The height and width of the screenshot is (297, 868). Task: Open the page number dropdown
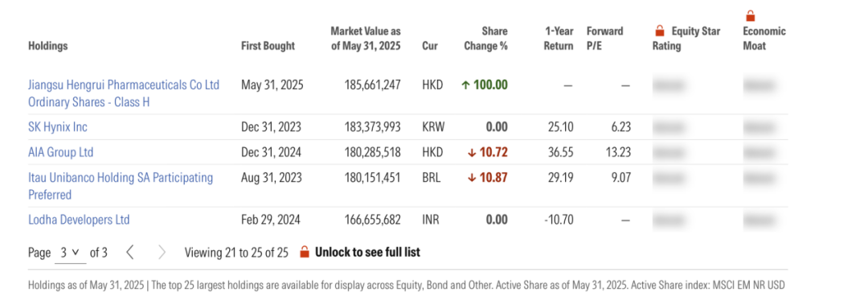pos(70,253)
